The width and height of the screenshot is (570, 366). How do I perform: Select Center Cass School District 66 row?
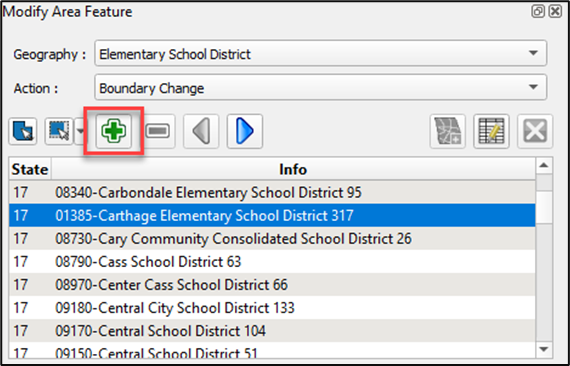pyautogui.click(x=272, y=285)
